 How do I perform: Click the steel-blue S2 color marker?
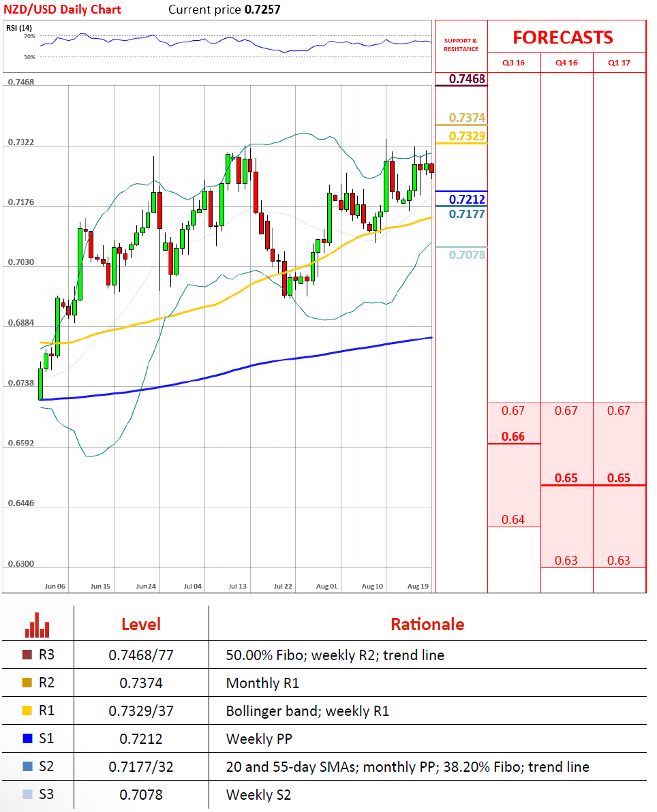[x=27, y=767]
